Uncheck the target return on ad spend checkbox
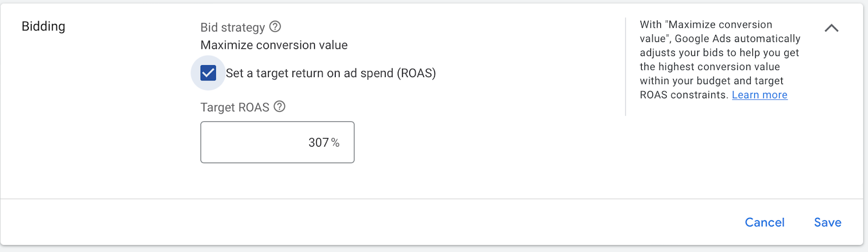The width and height of the screenshot is (868, 252). [x=208, y=73]
